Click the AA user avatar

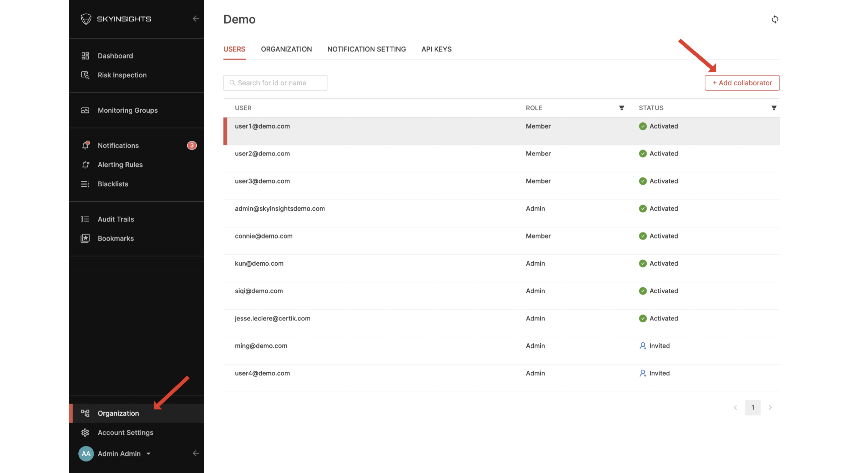pyautogui.click(x=86, y=453)
